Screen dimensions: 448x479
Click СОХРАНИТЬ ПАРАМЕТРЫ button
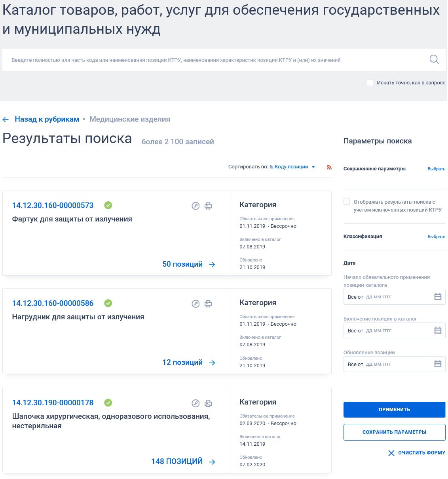click(395, 432)
